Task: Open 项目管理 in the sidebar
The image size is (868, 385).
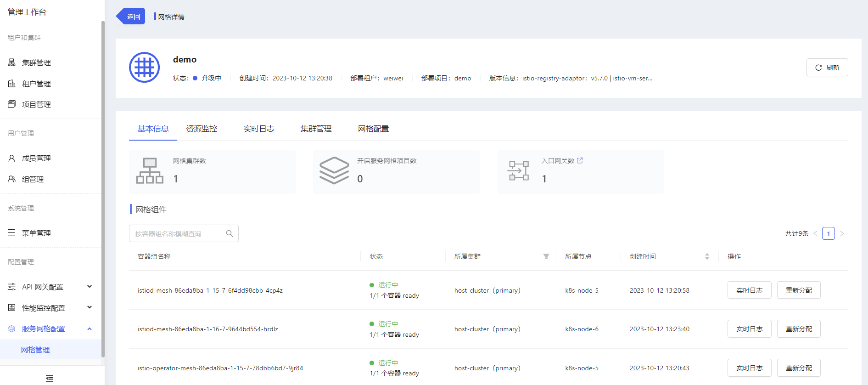Action: click(x=36, y=104)
